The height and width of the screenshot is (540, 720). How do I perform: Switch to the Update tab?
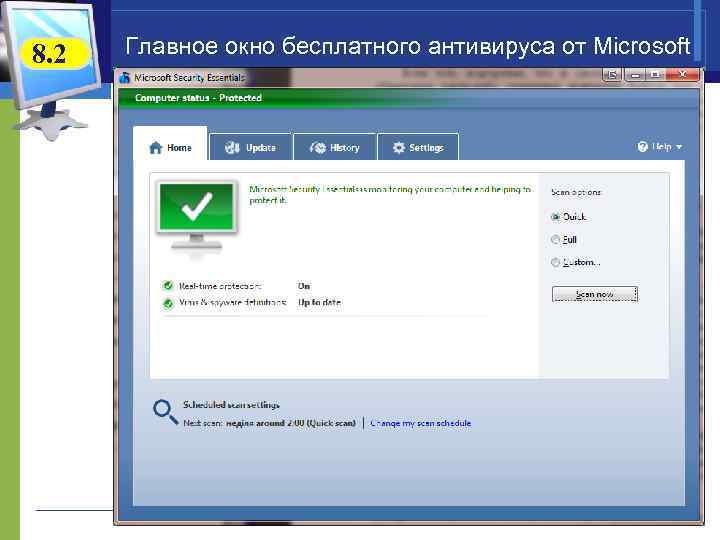point(250,147)
